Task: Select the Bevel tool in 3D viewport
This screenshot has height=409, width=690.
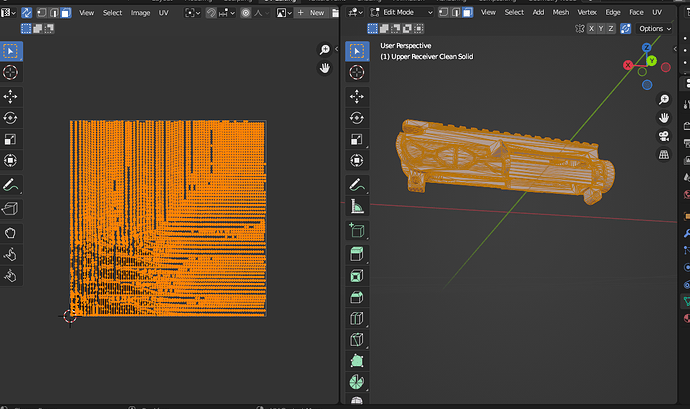Action: tap(357, 297)
